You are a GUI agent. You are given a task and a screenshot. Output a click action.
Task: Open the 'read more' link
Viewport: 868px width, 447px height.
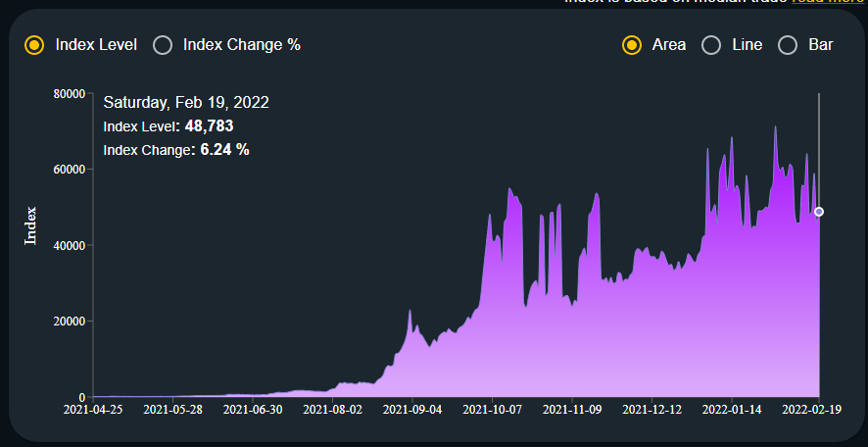(829, 2)
